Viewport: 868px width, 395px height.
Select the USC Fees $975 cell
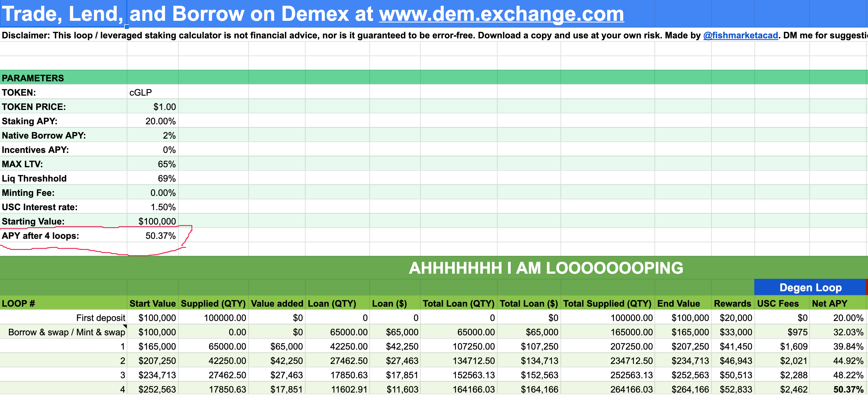tap(782, 332)
